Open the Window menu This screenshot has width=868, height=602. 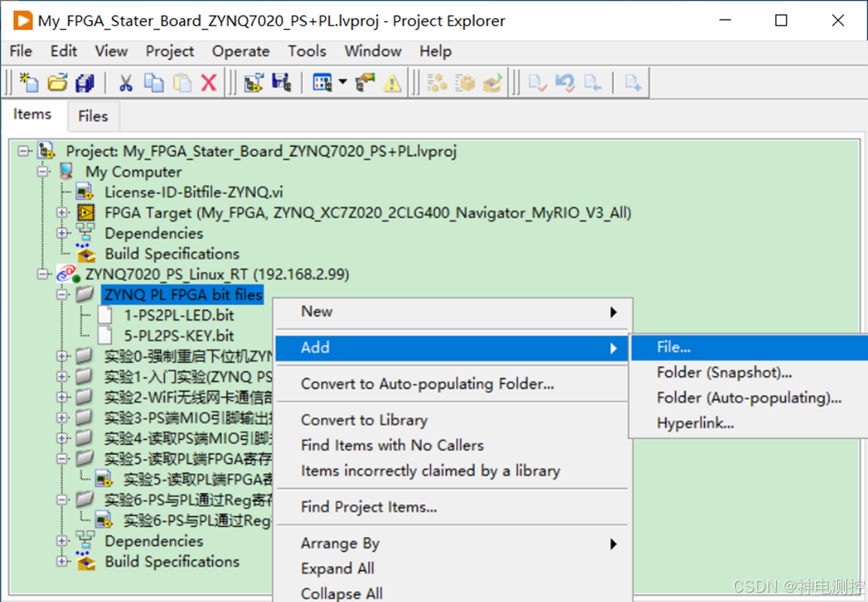(x=373, y=51)
